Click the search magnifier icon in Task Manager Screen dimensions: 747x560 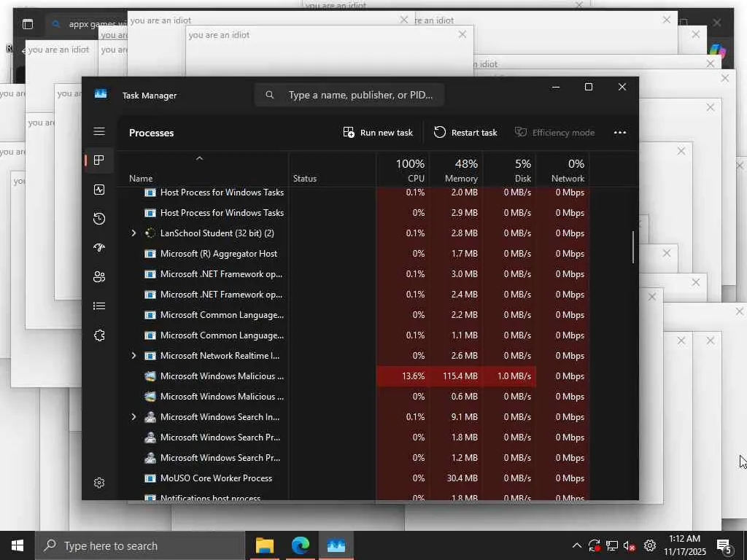tap(270, 95)
